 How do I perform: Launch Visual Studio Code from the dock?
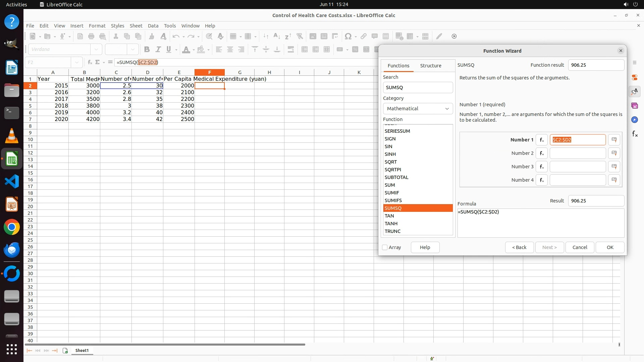[12, 182]
